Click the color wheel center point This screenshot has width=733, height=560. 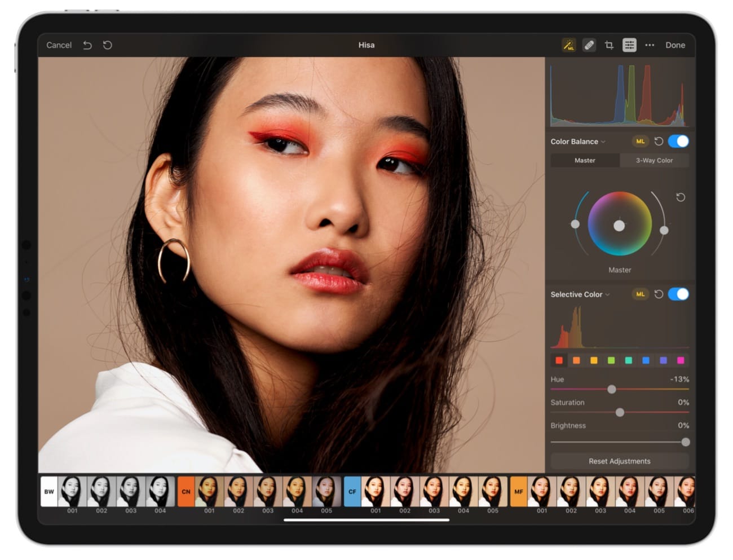click(619, 226)
